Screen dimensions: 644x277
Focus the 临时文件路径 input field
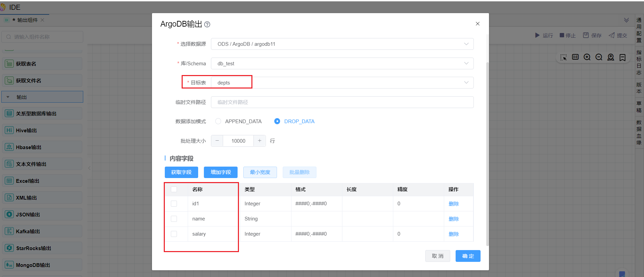pos(342,102)
